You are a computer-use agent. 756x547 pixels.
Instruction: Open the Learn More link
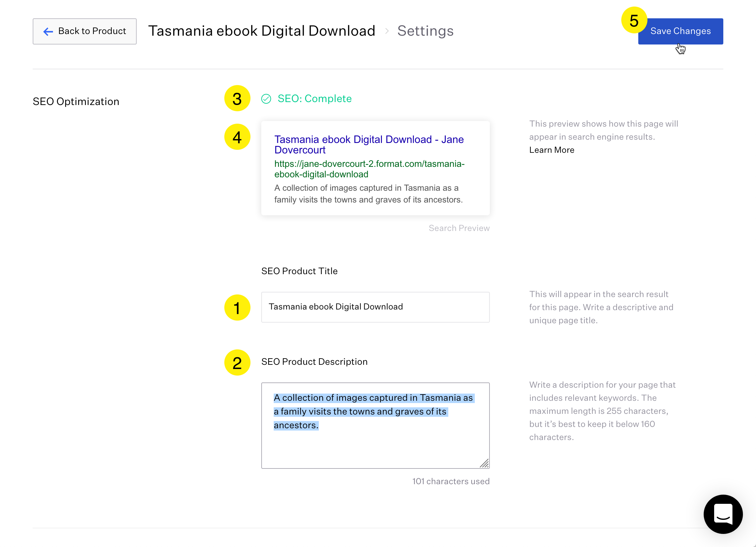[x=552, y=150]
